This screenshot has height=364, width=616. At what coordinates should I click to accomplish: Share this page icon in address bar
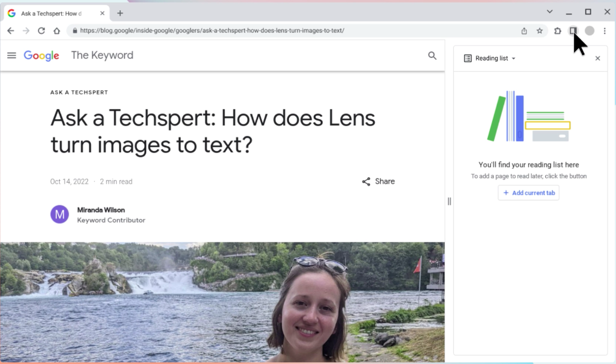point(524,31)
